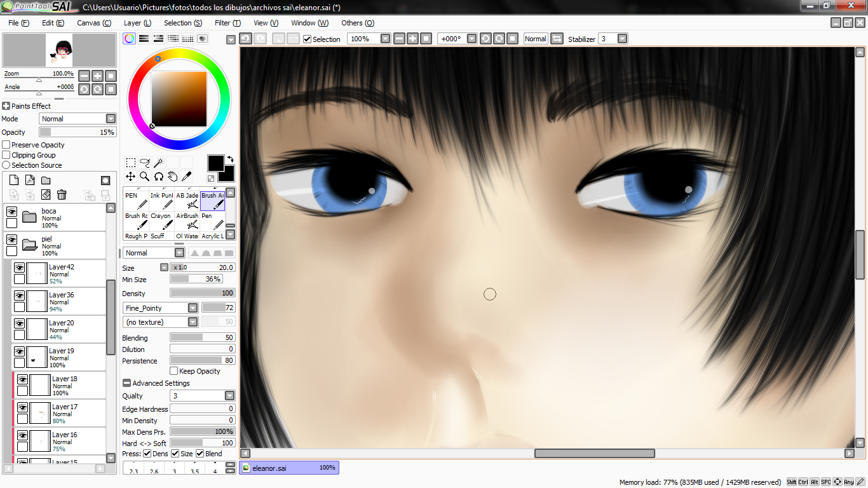
Task: Select the Eyedropper color picker tool
Action: tap(187, 177)
